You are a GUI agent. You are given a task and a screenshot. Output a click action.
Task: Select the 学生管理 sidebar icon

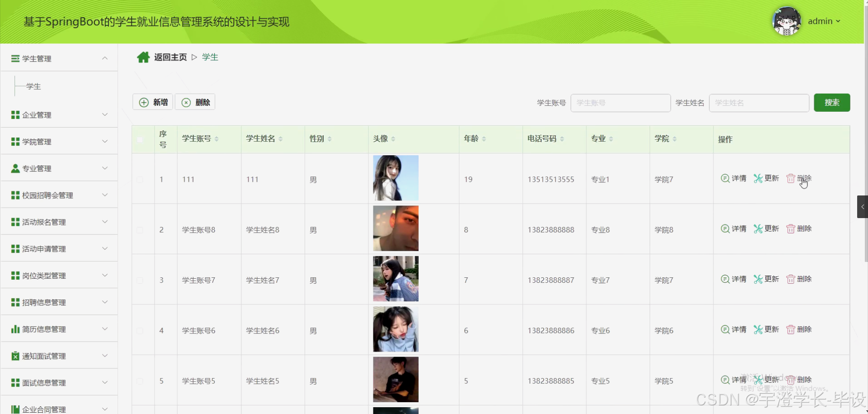(15, 58)
